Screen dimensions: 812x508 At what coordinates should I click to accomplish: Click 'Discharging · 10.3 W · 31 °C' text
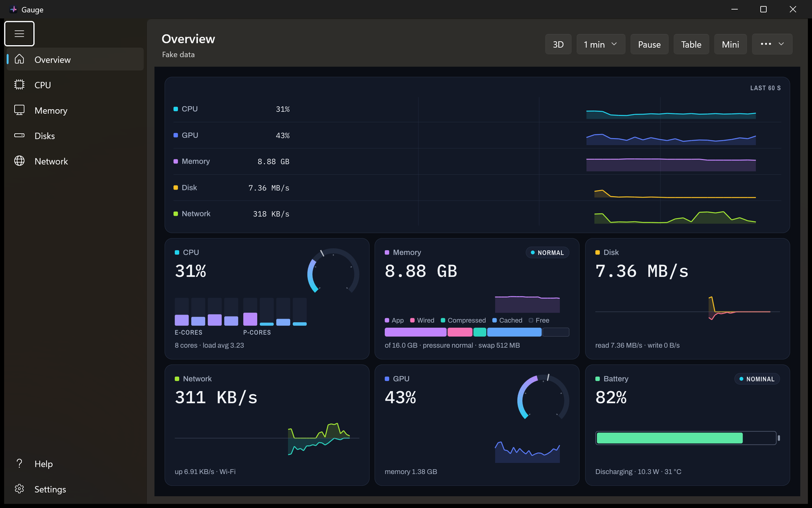pyautogui.click(x=638, y=472)
